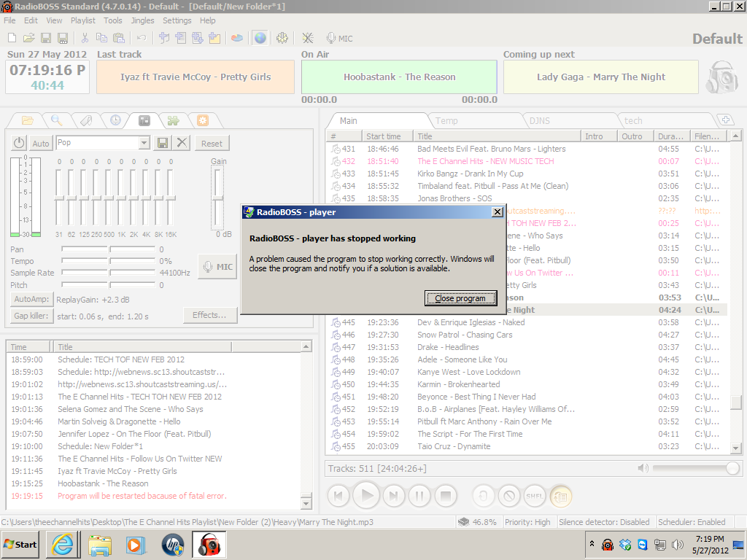
Task: Pause the player
Action: pos(419,496)
